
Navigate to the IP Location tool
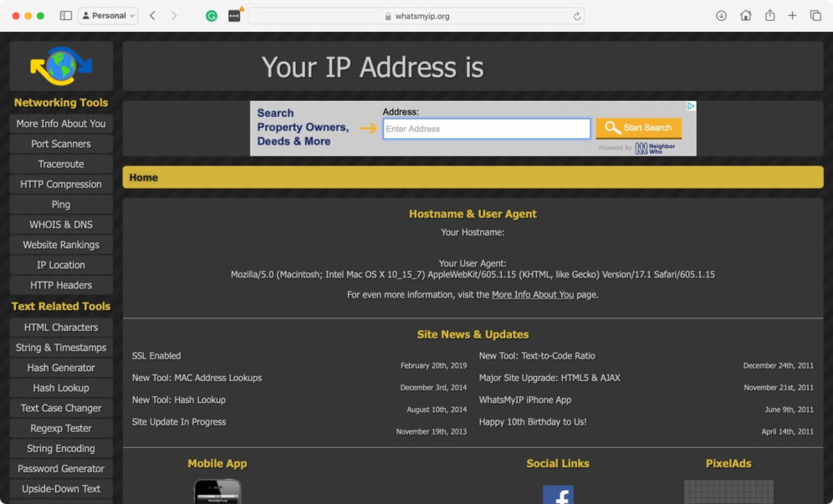tap(60, 264)
